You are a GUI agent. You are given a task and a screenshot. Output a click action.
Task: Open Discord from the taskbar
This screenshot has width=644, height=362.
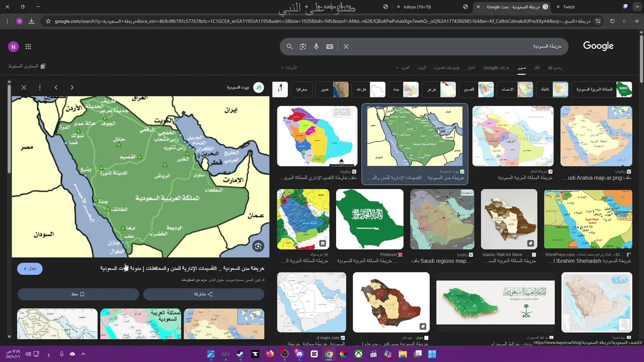pos(299,354)
